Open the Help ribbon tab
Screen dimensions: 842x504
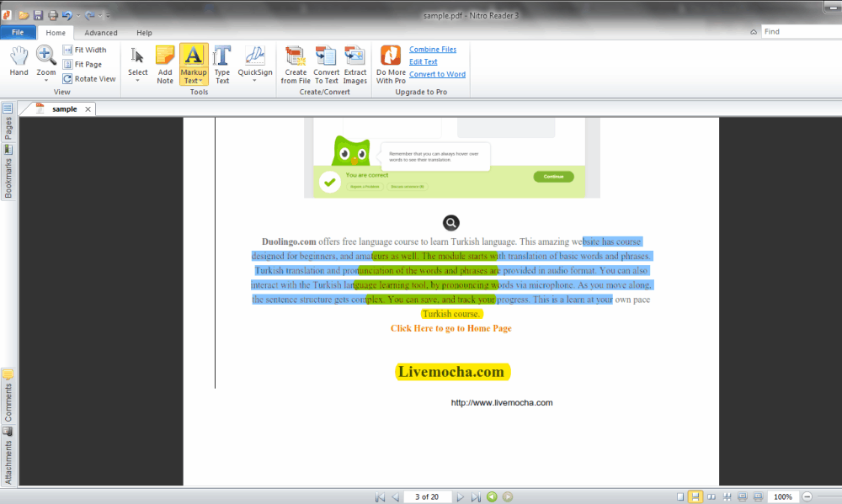(144, 33)
